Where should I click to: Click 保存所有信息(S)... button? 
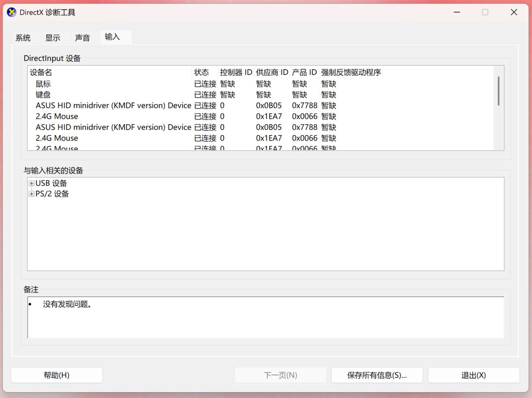point(377,375)
